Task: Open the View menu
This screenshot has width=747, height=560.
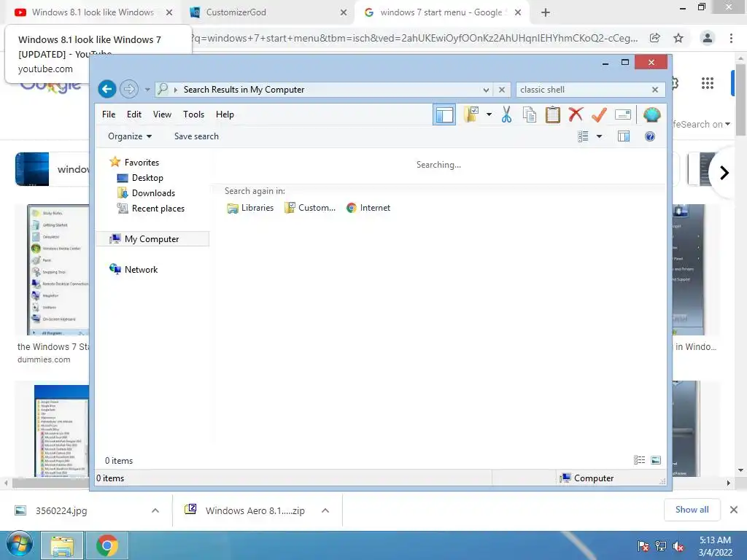Action: click(x=162, y=114)
